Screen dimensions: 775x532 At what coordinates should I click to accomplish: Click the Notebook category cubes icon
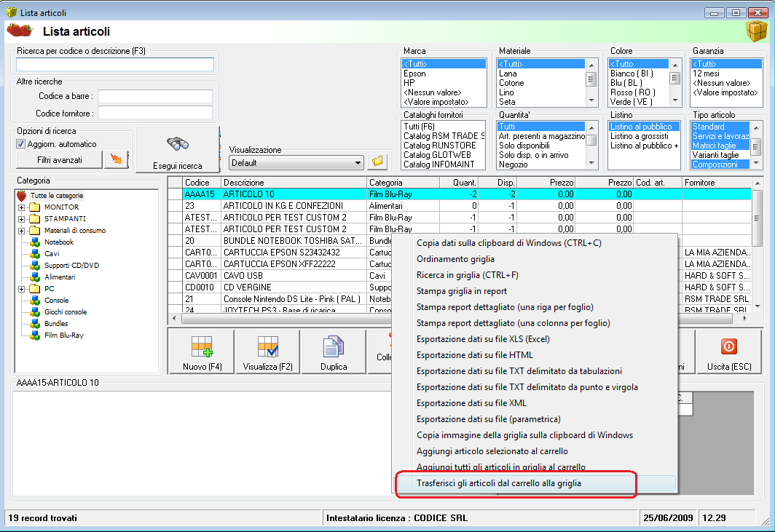35,242
